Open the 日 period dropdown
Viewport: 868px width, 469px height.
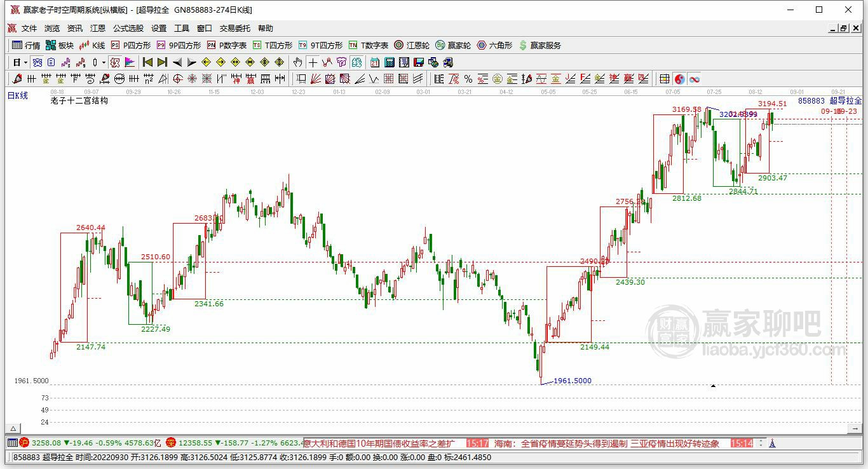(20, 62)
